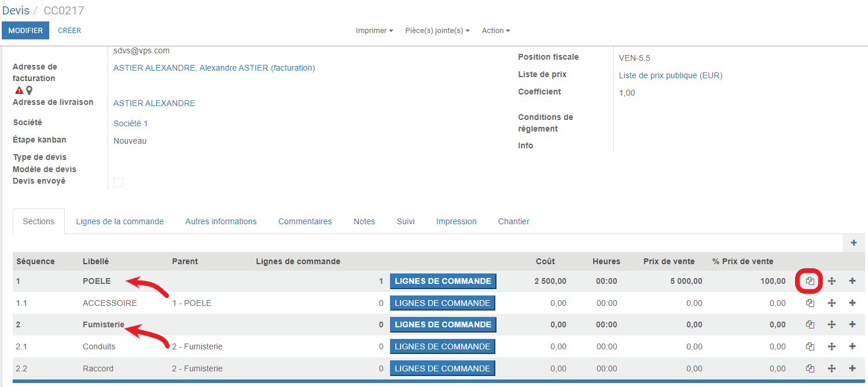Duplicate the Raccord section row

(x=810, y=368)
